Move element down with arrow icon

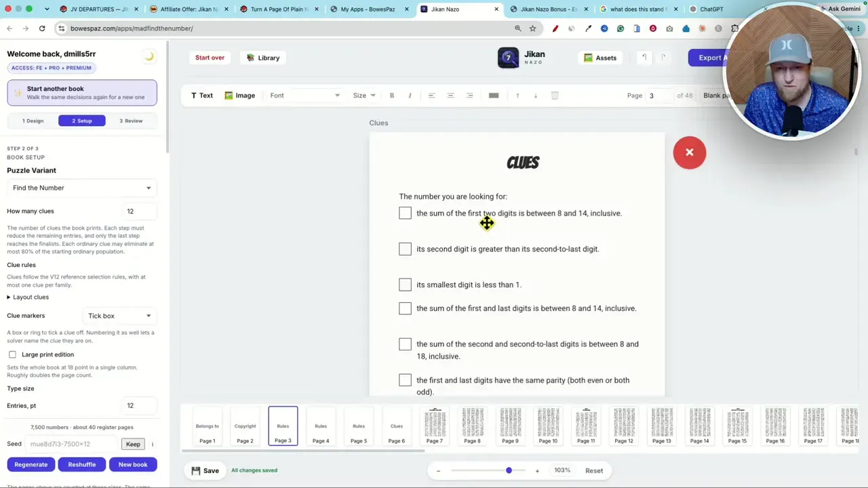(x=536, y=96)
